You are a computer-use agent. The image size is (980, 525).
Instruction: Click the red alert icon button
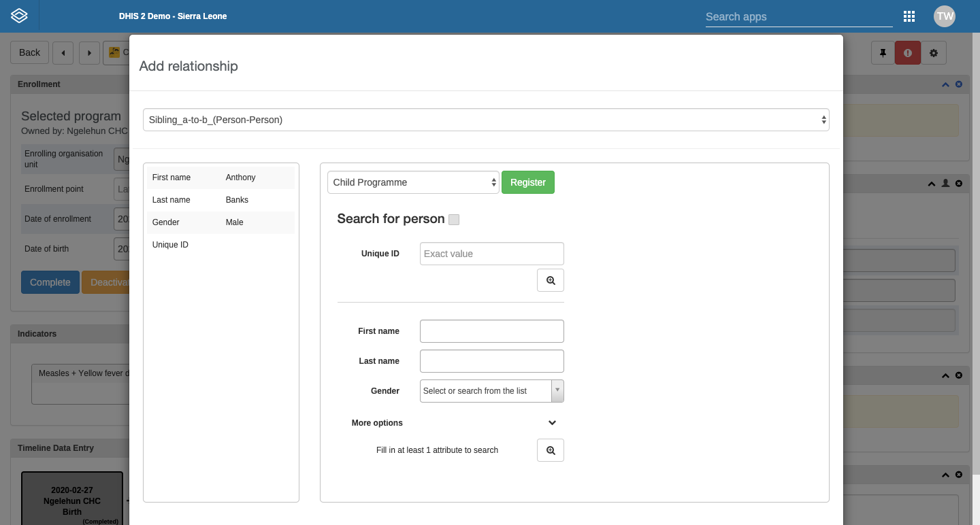[x=907, y=52]
